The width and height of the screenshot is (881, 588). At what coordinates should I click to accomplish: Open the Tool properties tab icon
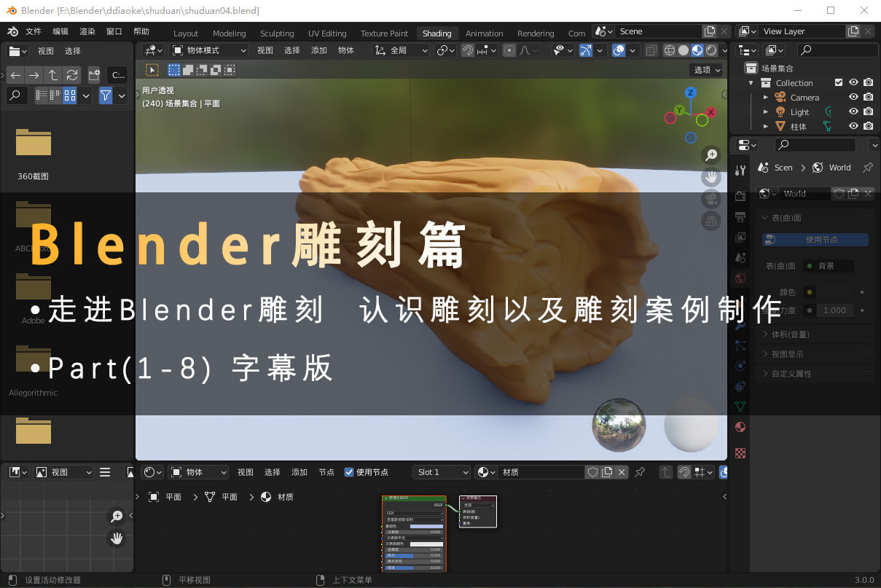pyautogui.click(x=740, y=170)
